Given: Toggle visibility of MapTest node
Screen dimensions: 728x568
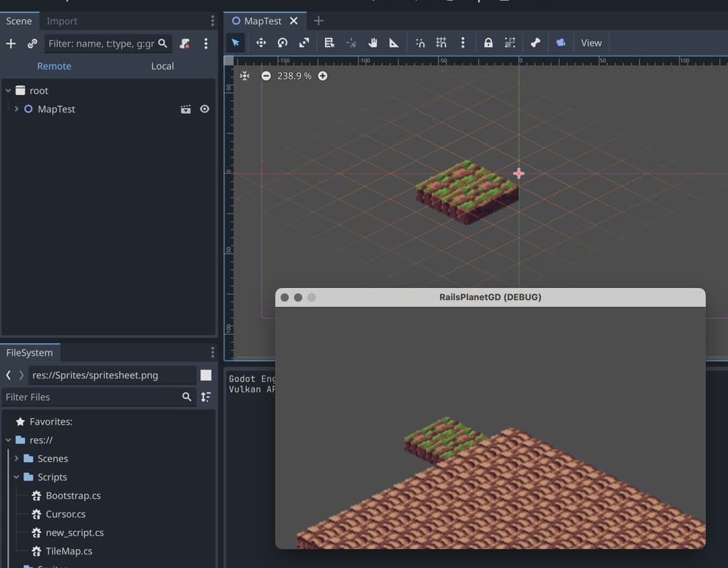Looking at the screenshot, I should 205,109.
